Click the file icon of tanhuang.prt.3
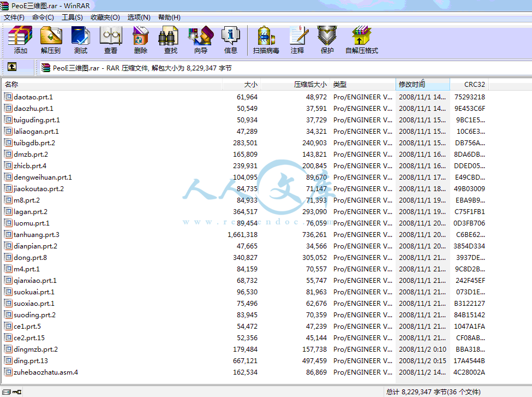 [8, 234]
